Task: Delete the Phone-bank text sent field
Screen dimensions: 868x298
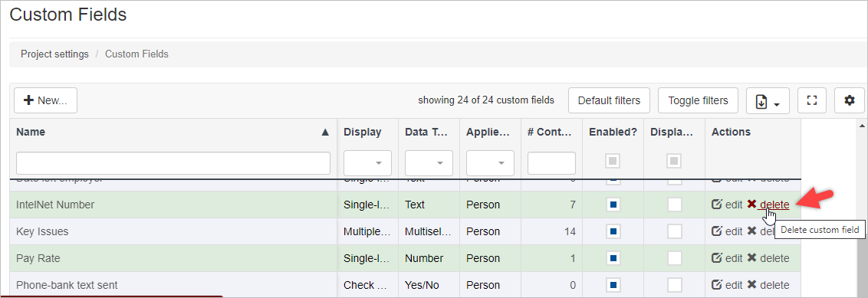Action: pos(768,285)
